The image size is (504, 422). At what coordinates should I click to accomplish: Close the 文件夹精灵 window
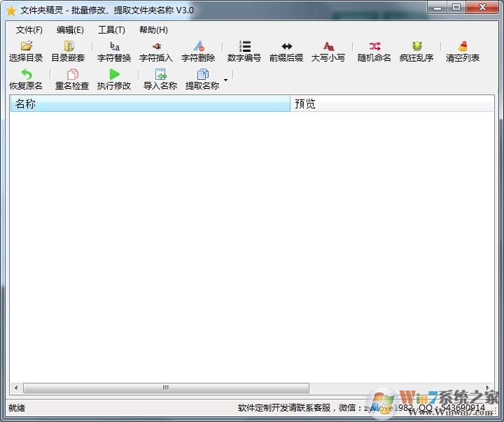(482, 8)
